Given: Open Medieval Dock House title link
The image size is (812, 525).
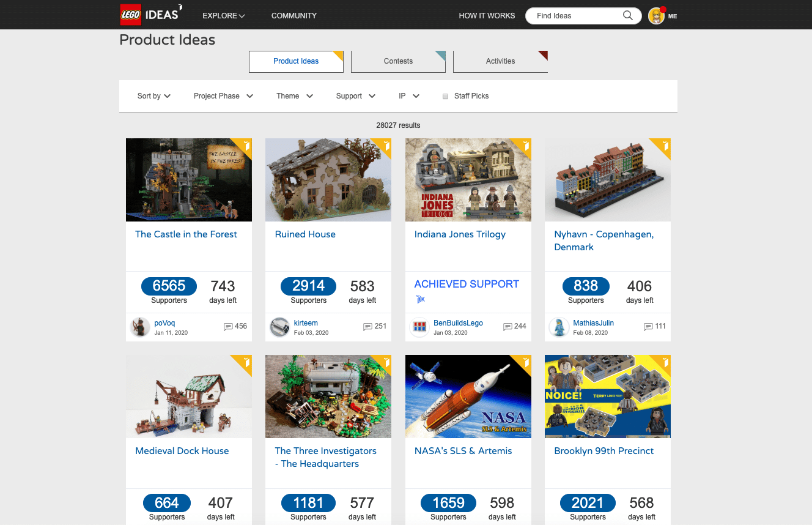Looking at the screenshot, I should coord(182,451).
